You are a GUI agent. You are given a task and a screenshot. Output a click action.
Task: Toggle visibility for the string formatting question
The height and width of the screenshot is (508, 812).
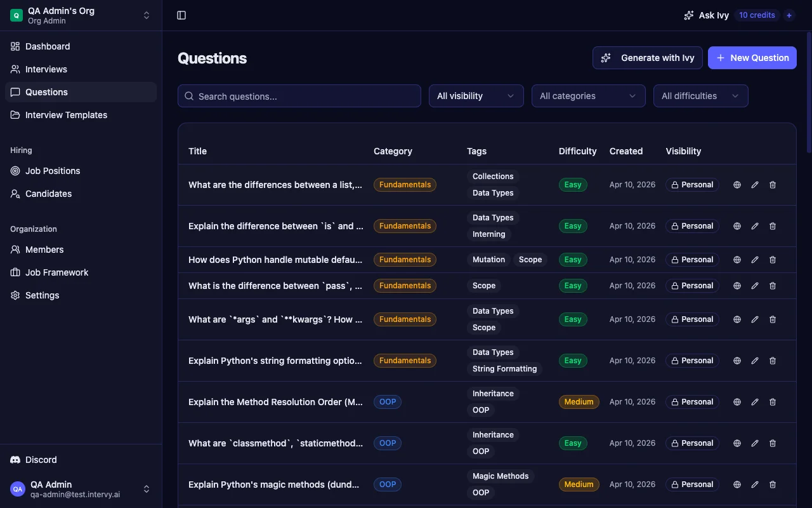[x=737, y=361]
